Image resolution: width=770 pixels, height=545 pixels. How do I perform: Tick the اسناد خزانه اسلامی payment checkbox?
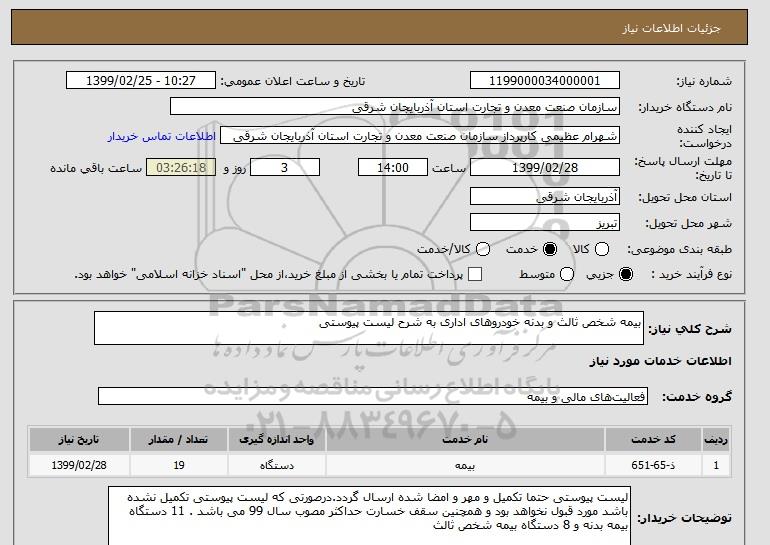coord(475,274)
